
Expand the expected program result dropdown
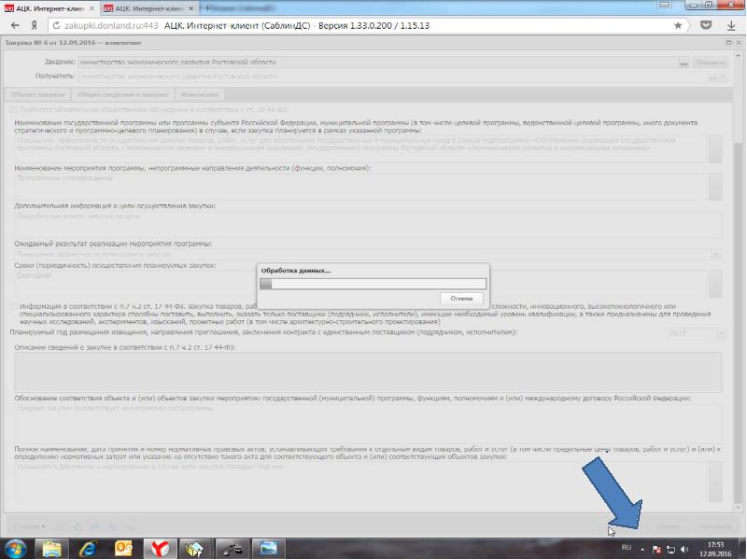[715, 254]
